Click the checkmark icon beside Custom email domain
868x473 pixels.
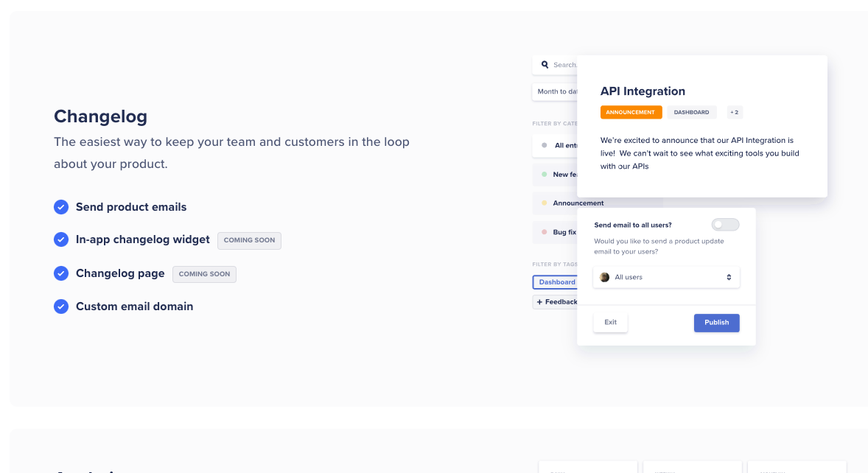(61, 306)
